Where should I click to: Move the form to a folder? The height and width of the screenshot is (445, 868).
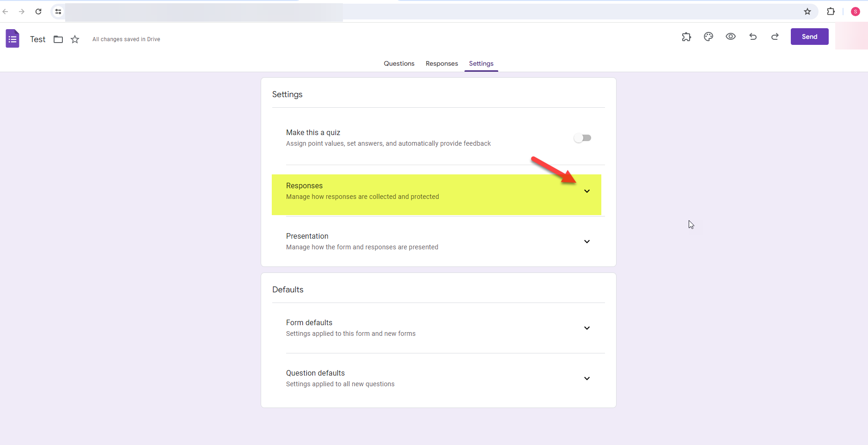pyautogui.click(x=58, y=39)
